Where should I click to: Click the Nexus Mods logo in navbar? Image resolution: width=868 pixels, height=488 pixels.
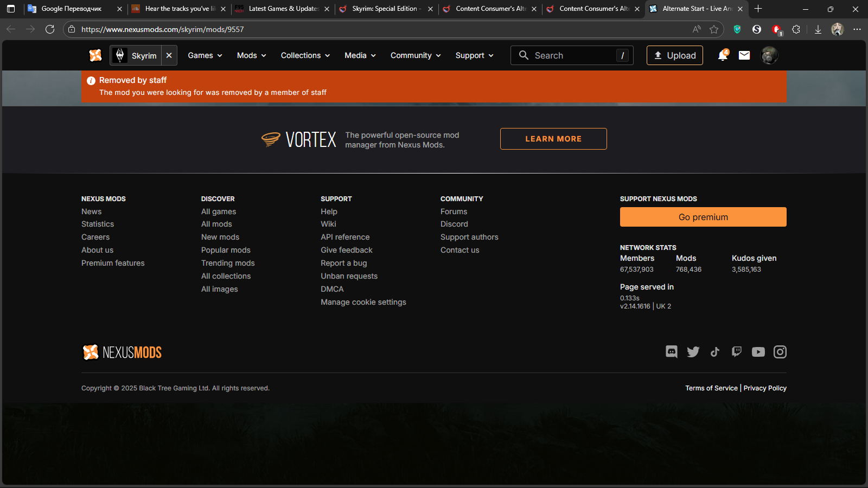(95, 55)
